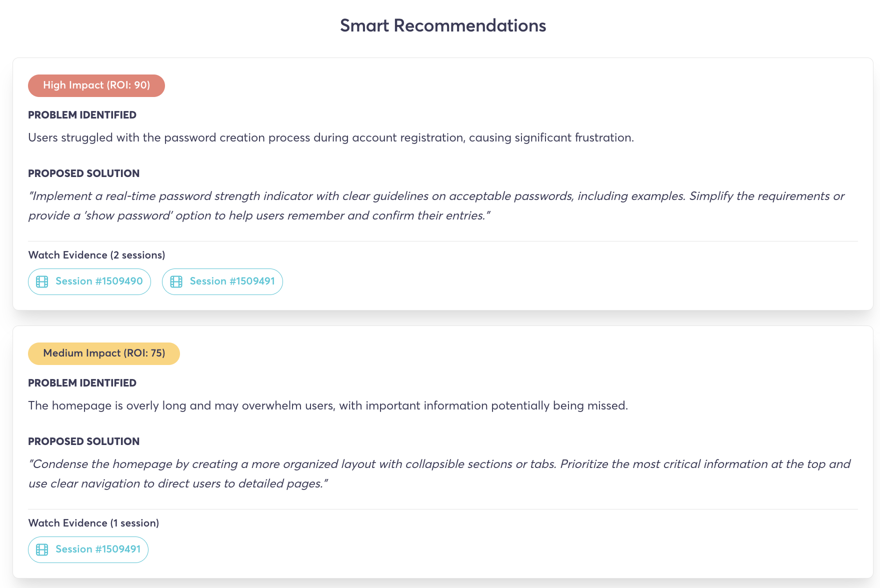Expand the Watch Evidence (1 session) section

tap(93, 522)
